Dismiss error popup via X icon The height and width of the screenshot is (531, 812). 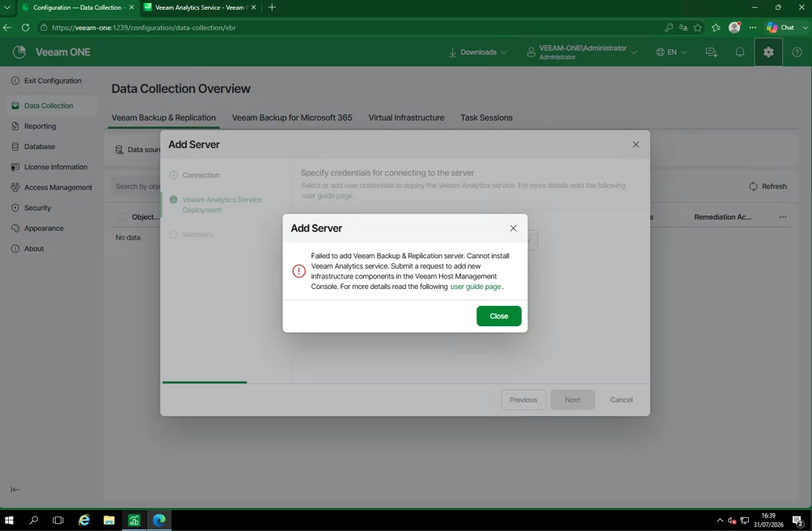coord(514,228)
